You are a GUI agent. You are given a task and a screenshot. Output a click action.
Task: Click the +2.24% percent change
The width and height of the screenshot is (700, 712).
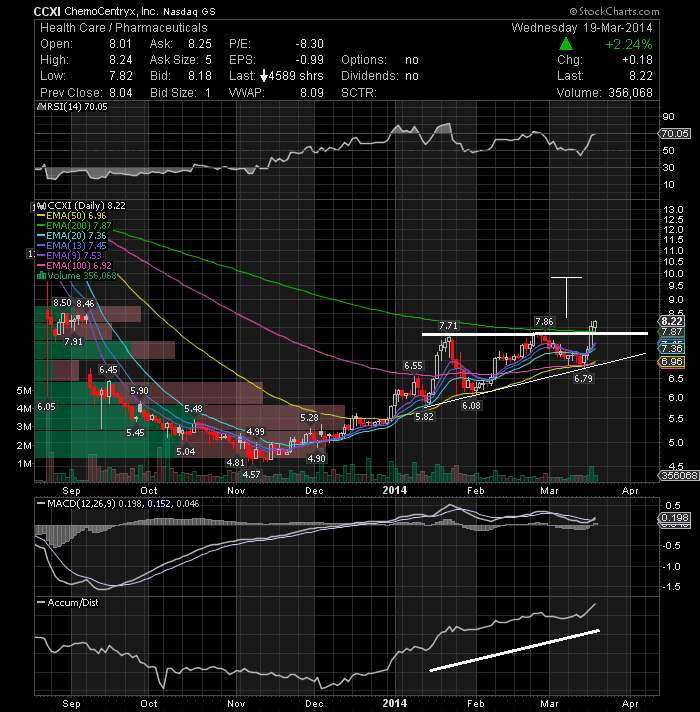(629, 44)
